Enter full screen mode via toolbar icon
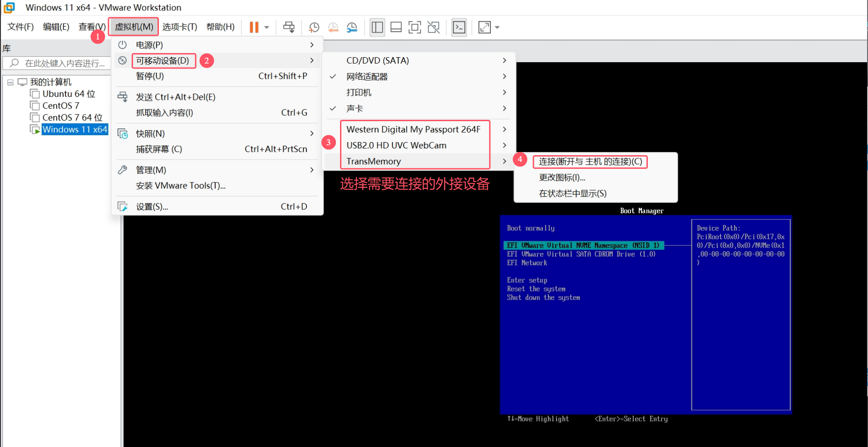This screenshot has width=868, height=447. (414, 27)
